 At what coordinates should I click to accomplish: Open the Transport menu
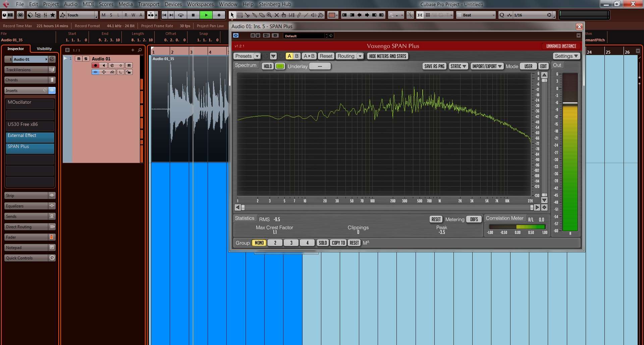[149, 4]
